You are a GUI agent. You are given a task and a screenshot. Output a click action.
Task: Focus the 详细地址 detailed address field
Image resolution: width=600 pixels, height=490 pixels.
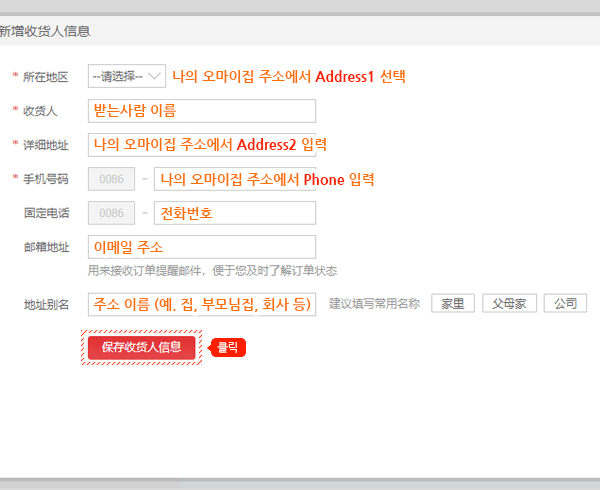point(201,145)
